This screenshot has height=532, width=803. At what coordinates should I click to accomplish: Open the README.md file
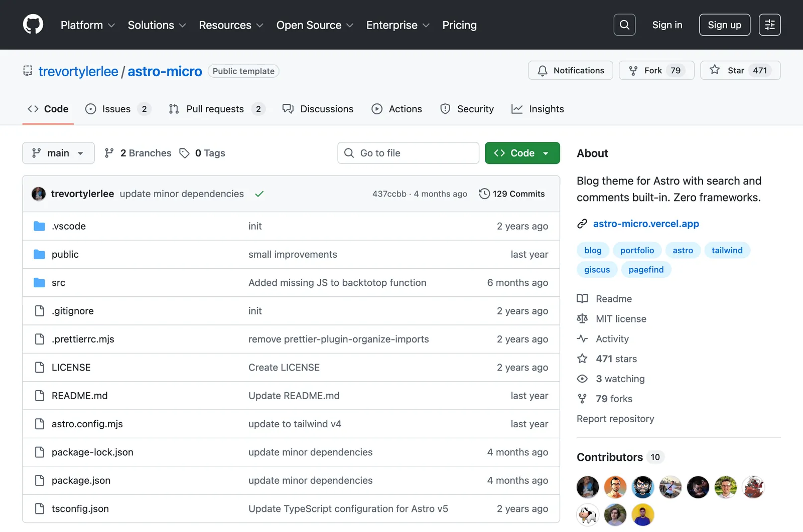click(x=79, y=396)
